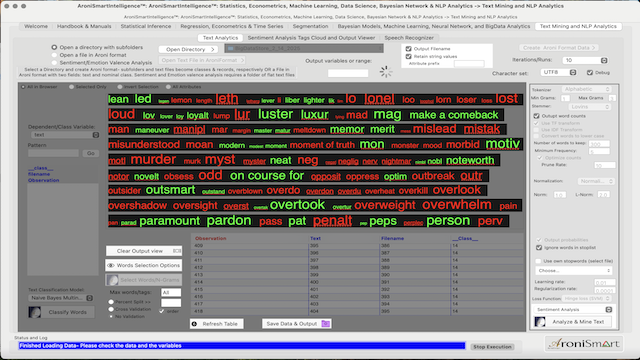This screenshot has height=360, width=640.
Task: Click the purple icon on Save Data & Output
Action: coord(325,324)
